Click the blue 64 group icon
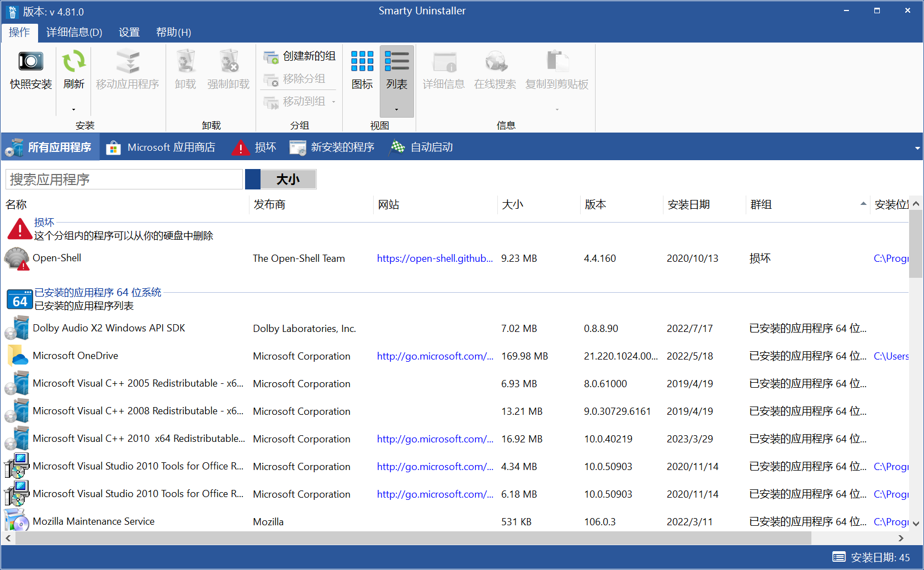The height and width of the screenshot is (570, 924). pyautogui.click(x=20, y=299)
